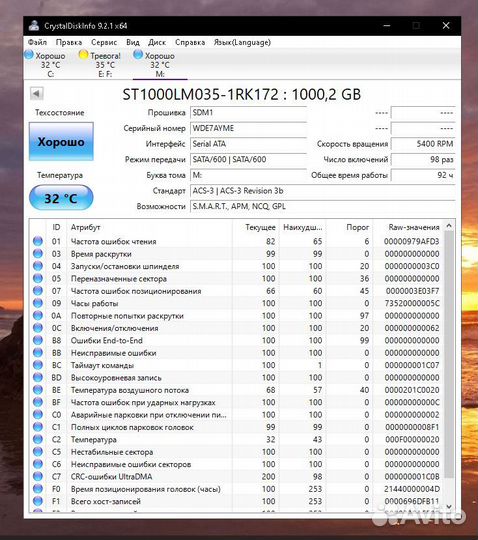The image size is (478, 540).
Task: Click the Атрибут column header
Action: pyautogui.click(x=149, y=227)
